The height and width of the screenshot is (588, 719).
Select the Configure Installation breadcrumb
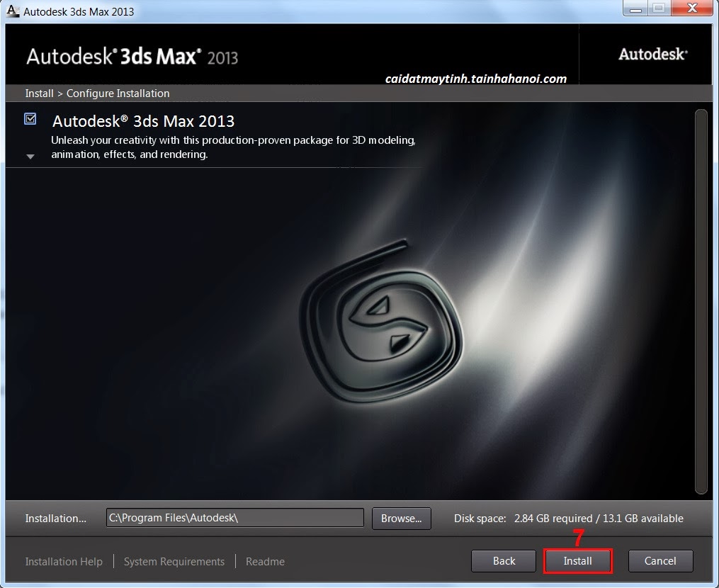click(118, 93)
